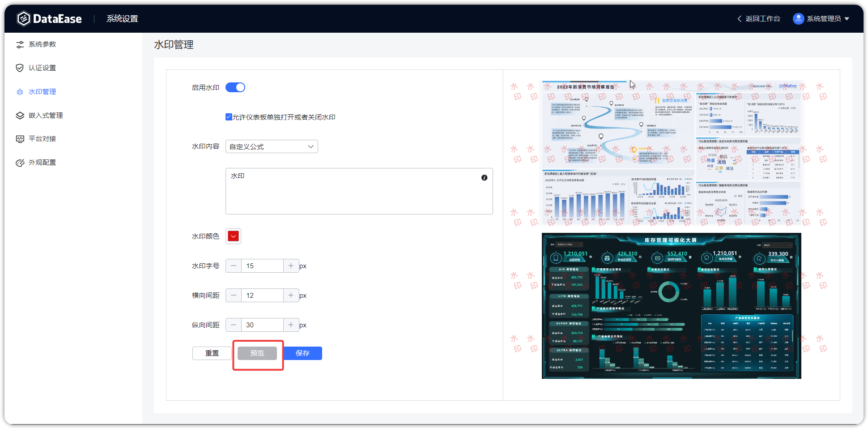The height and width of the screenshot is (429, 868).
Task: Open the 水印颜色 color picker
Action: (233, 236)
